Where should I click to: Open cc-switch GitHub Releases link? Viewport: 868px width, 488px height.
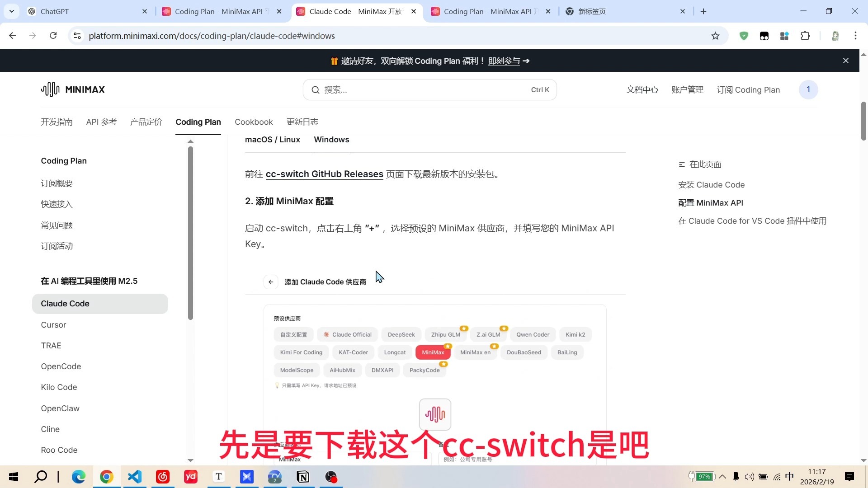[x=324, y=174]
